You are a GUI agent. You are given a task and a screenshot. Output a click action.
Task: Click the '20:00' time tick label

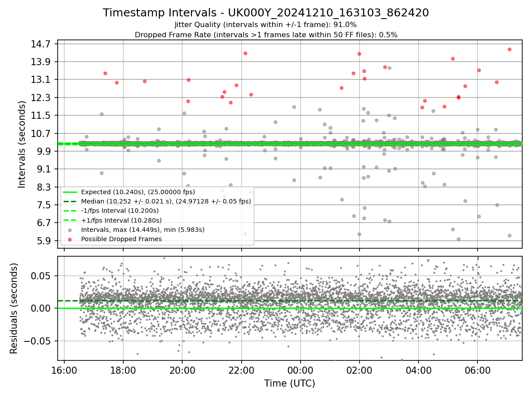tap(182, 370)
